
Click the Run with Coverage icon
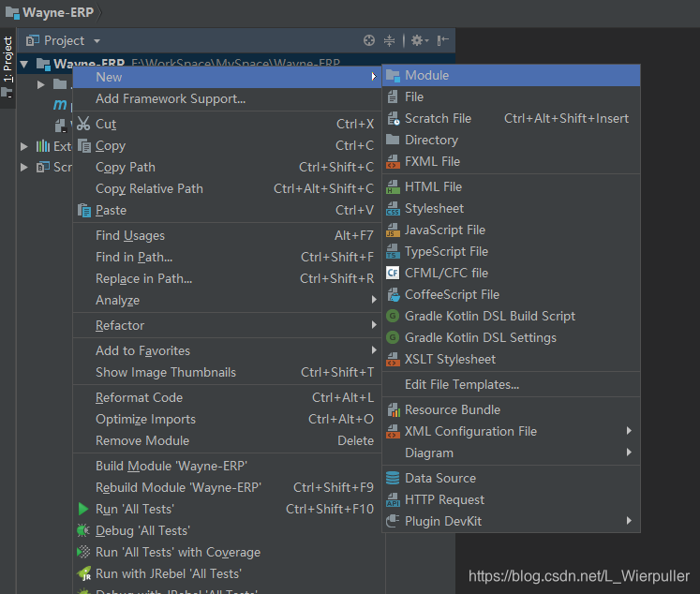(x=83, y=552)
